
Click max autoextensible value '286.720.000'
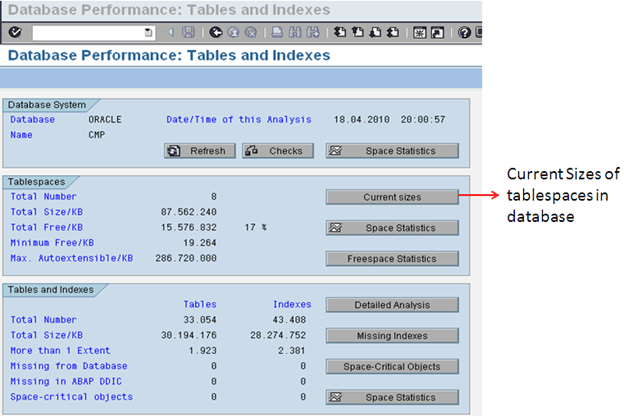pos(186,258)
